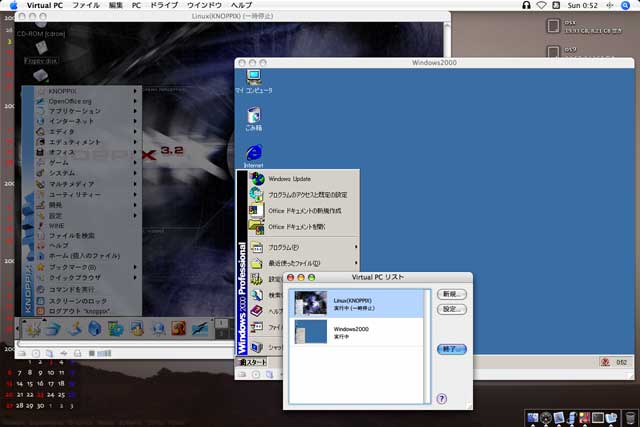Open the ヘルプ menu in the menu bar
Image resolution: width=640 pixels, height=427 pixels.
pyautogui.click(x=241, y=5)
